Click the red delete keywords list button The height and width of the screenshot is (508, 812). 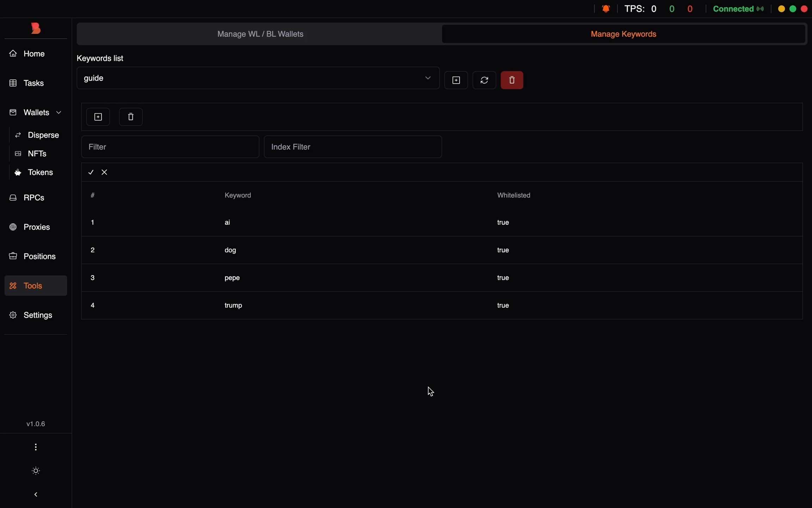tap(512, 80)
